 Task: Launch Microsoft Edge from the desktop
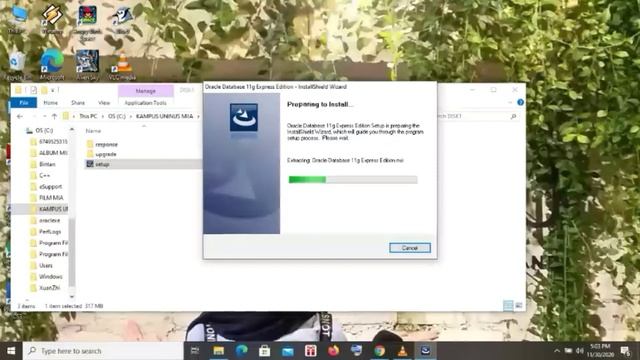(x=52, y=64)
